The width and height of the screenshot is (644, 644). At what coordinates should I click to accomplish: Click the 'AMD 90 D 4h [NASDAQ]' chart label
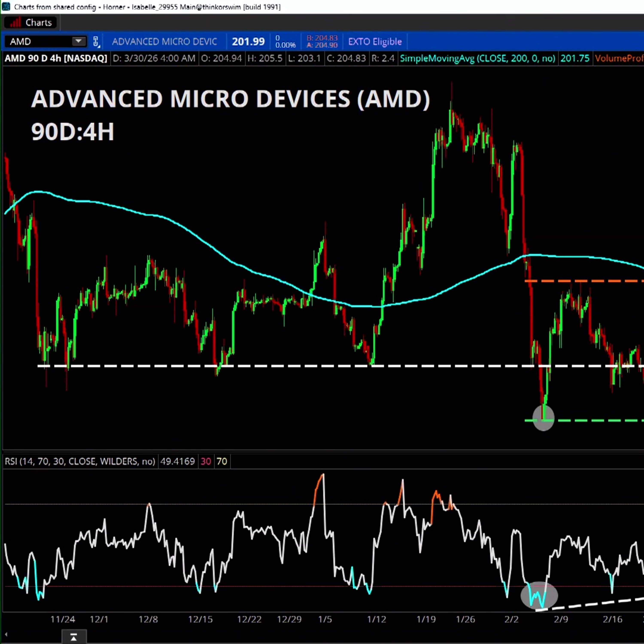click(x=56, y=58)
